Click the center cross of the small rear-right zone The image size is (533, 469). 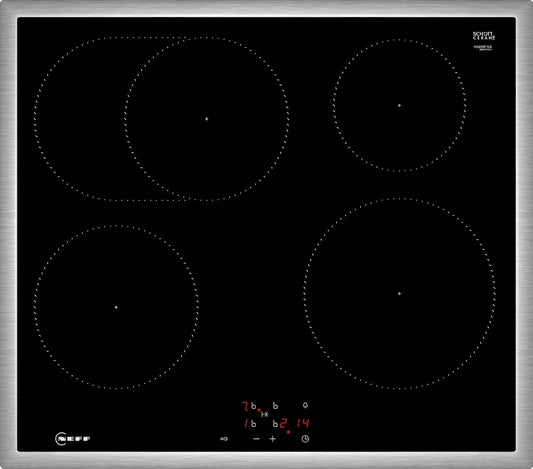coord(399,105)
